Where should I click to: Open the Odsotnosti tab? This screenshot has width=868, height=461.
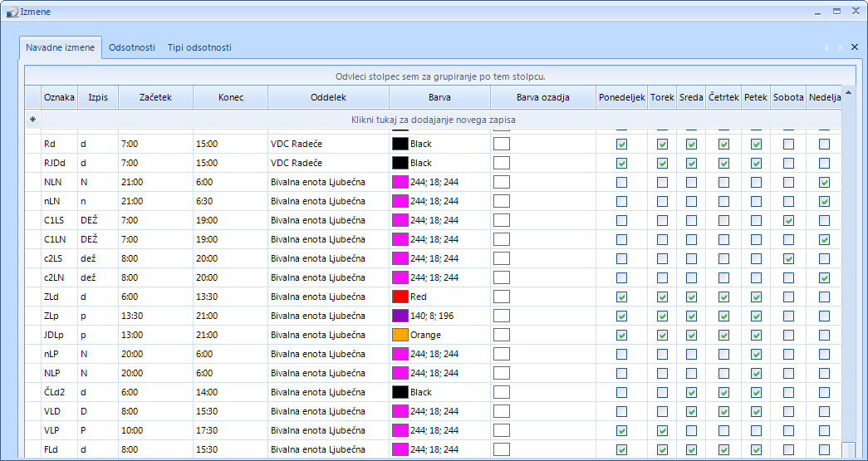click(x=132, y=47)
